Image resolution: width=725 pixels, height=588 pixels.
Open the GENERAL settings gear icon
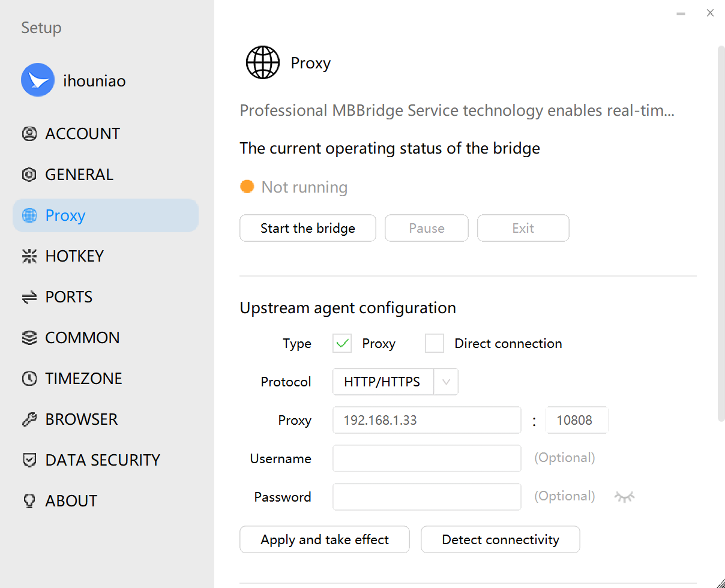pyautogui.click(x=29, y=174)
